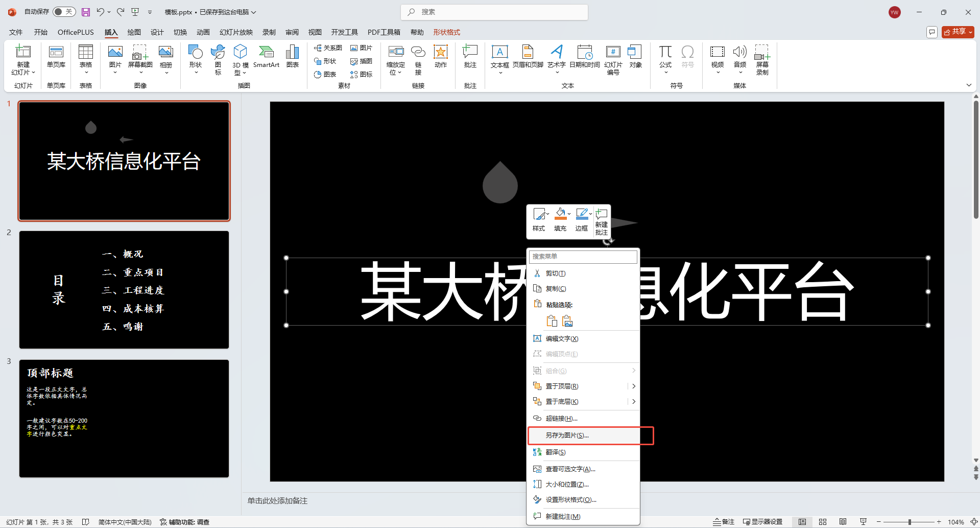Screen dimensions: 980x528
Task: Open the 形状格式 Shape Format tab
Action: pyautogui.click(x=447, y=32)
